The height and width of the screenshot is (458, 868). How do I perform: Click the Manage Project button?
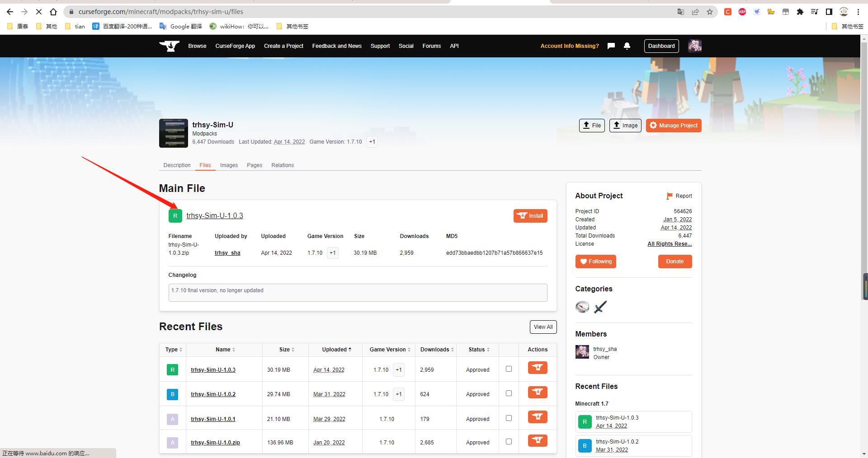coord(674,126)
